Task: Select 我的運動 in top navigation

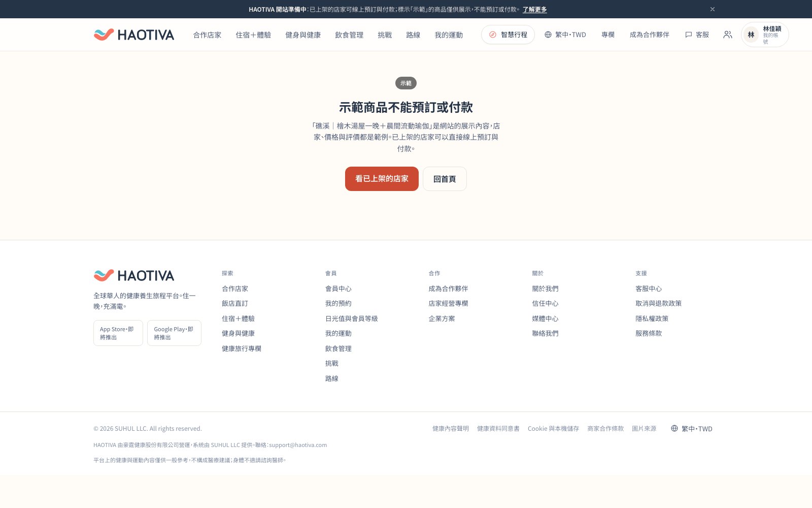Action: point(449,35)
